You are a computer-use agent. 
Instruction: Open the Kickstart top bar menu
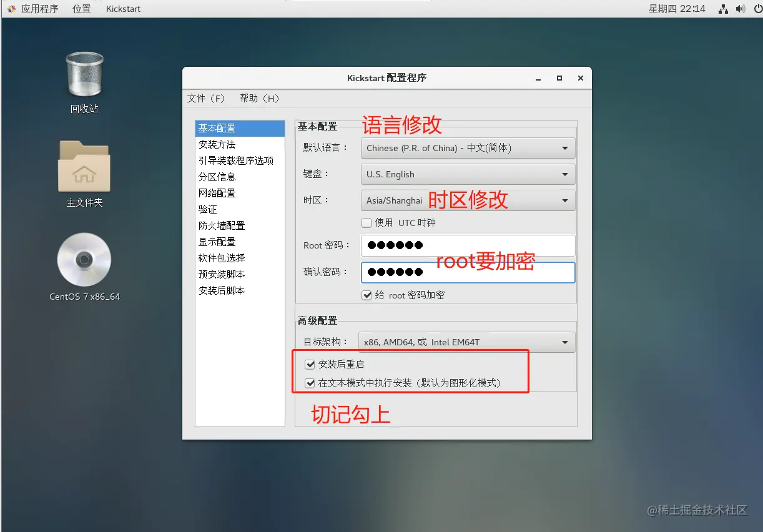tap(123, 9)
